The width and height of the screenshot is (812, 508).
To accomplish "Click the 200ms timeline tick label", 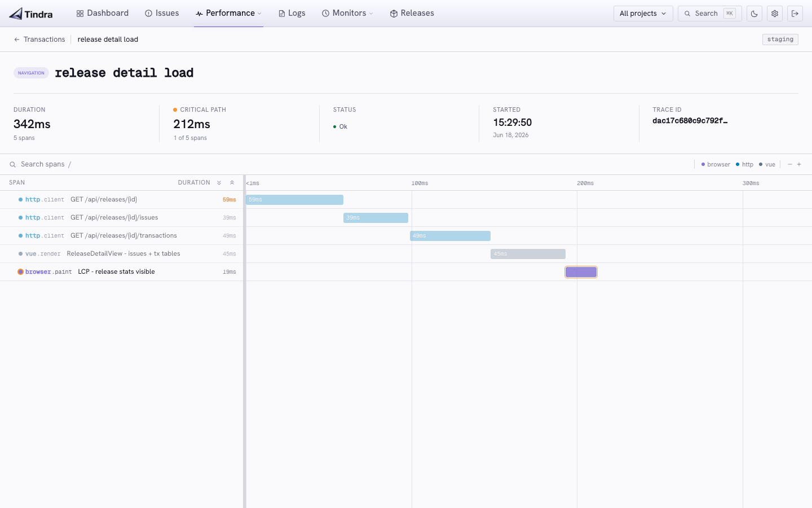I will [585, 183].
